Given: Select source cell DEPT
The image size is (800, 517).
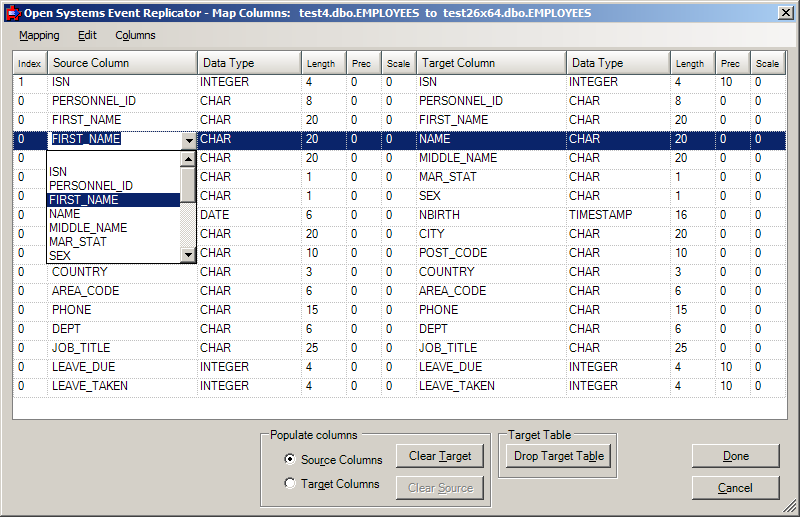Looking at the screenshot, I should point(122,329).
